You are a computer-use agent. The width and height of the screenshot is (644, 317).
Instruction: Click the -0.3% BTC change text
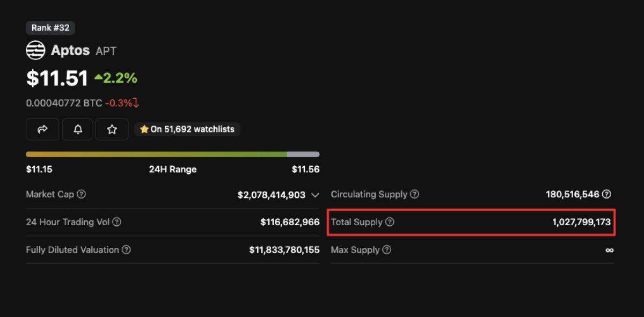pyautogui.click(x=122, y=103)
